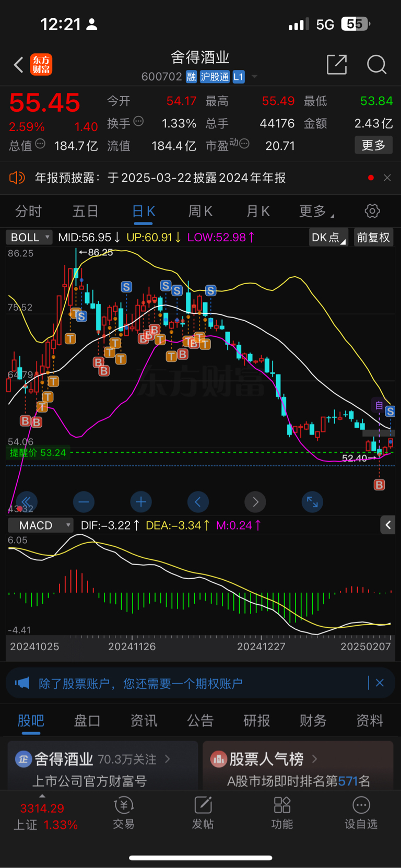This screenshot has width=401, height=868.
Task: Tap 更多 button in quote panel
Action: [x=373, y=145]
